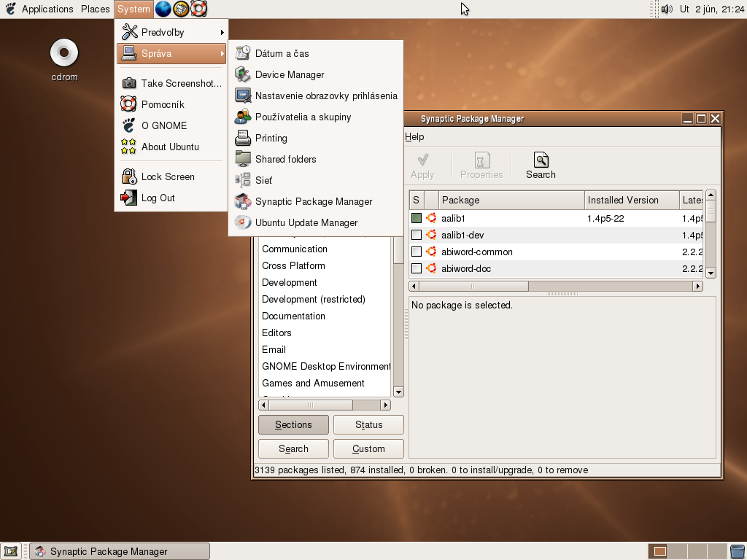Expand the Správa submenu arrow

tap(222, 54)
